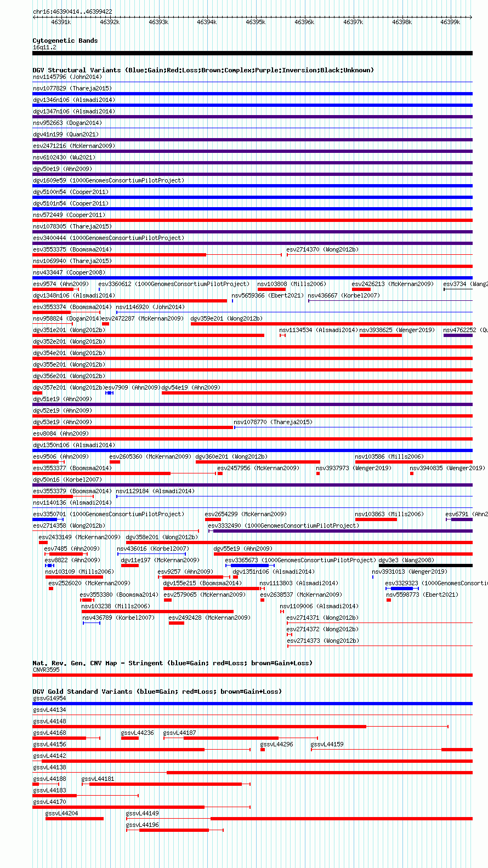Click the DGV Structural Variants track title
The height and width of the screenshot is (868, 488).
pos(203,70)
